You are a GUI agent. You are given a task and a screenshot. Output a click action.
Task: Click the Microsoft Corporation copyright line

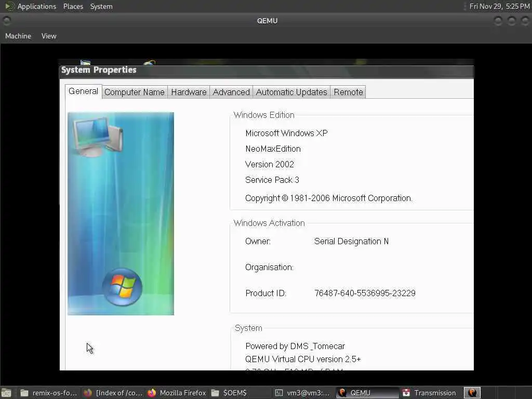(x=329, y=198)
